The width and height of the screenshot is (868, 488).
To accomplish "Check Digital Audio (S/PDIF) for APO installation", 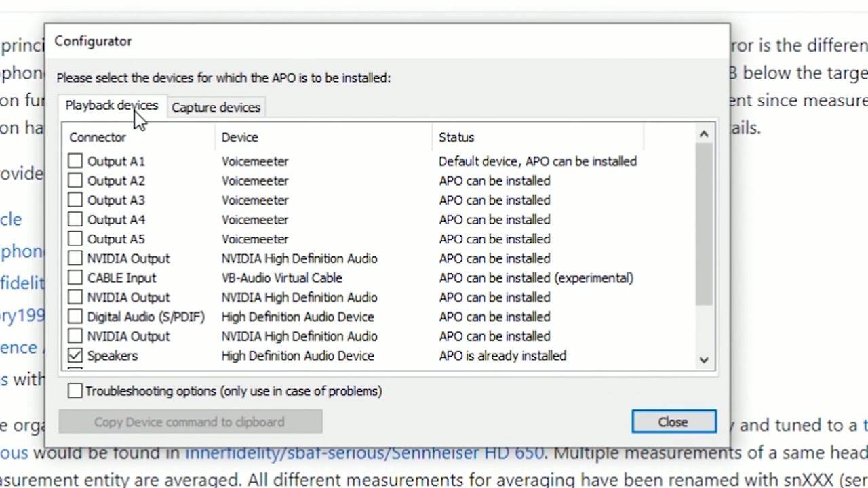I will 75,317.
